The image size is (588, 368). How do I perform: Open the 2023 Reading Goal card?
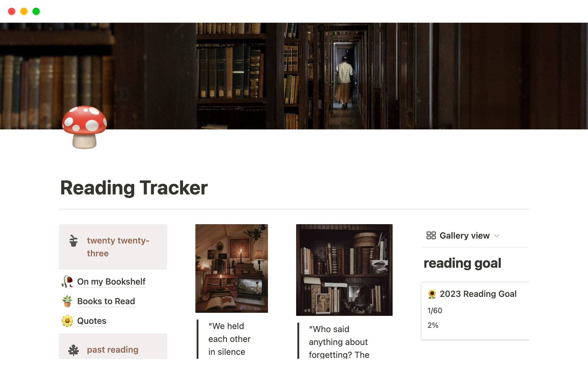pos(478,294)
